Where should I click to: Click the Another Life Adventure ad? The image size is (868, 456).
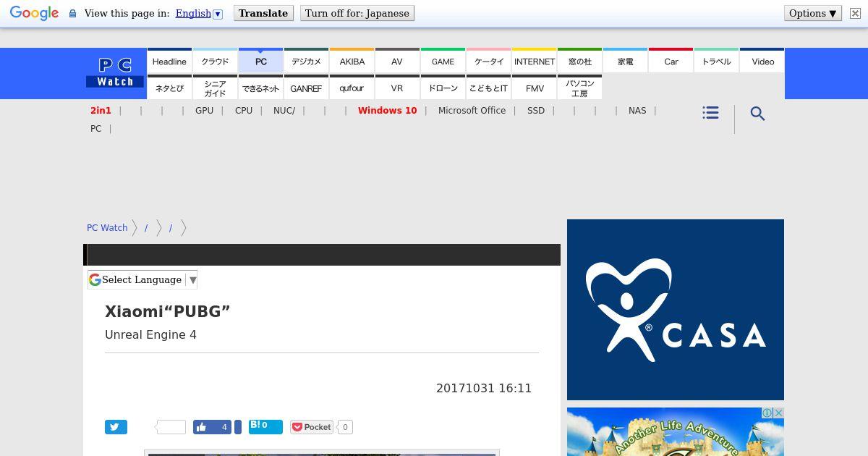(x=676, y=431)
